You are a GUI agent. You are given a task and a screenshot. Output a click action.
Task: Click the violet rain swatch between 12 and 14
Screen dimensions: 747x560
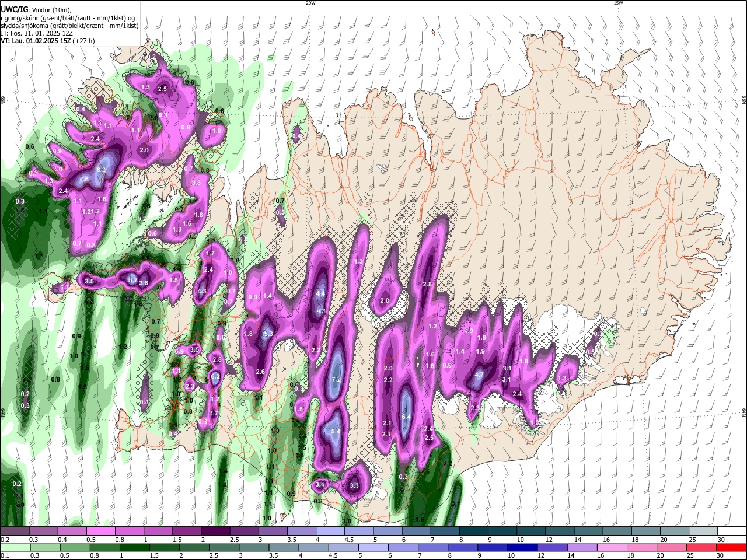click(x=552, y=547)
